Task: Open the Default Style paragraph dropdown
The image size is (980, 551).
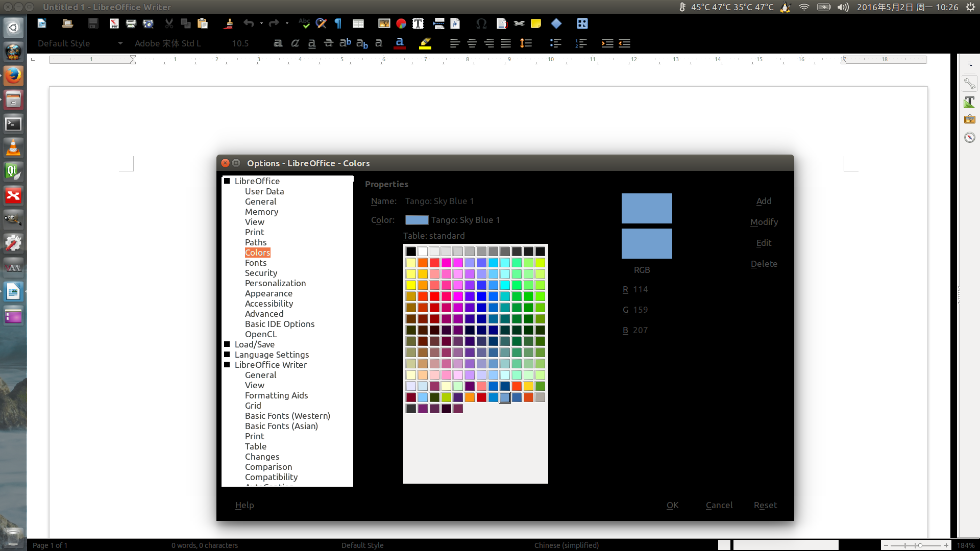Action: point(120,43)
